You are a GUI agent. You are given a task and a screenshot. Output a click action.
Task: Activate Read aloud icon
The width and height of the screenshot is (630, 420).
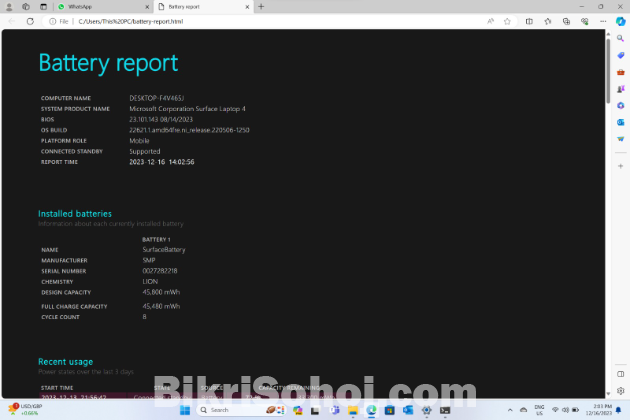tap(490, 21)
